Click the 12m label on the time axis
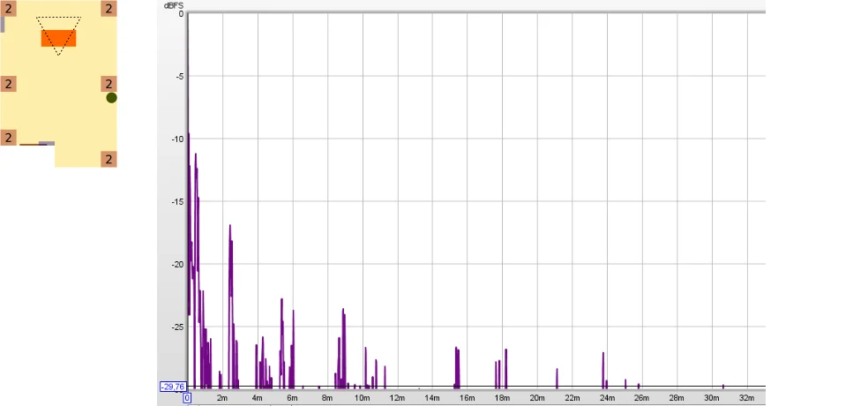This screenshot has height=406, width=868. [x=397, y=398]
